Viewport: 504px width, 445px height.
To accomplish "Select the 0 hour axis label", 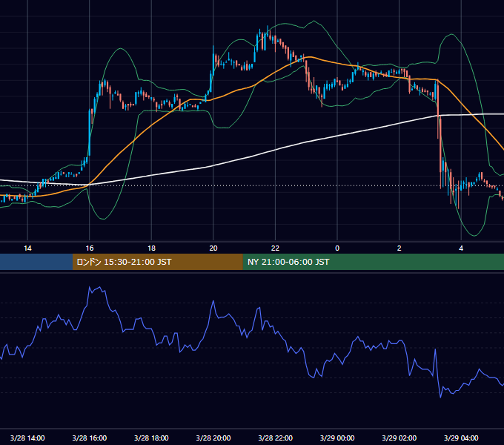I will pyautogui.click(x=337, y=248).
